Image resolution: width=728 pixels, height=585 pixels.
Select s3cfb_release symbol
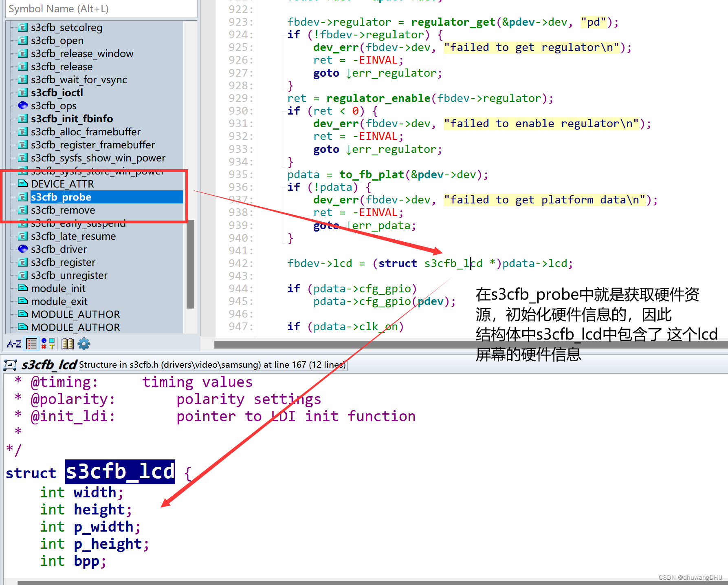point(62,67)
